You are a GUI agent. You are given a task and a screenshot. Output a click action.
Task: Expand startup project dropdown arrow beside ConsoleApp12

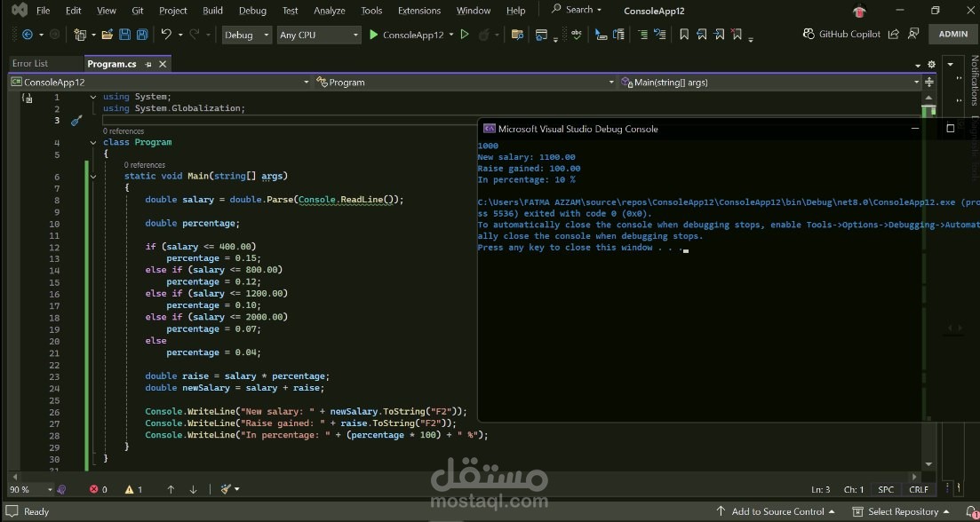coord(450,35)
